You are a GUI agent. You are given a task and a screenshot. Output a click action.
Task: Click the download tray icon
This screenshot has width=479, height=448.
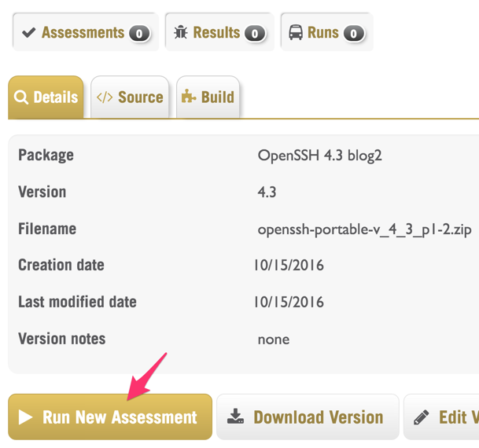coord(235,417)
